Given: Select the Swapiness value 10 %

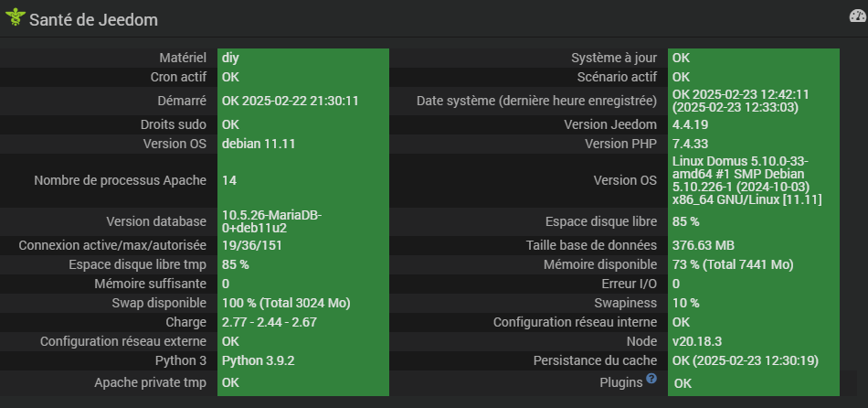Looking at the screenshot, I should tap(686, 303).
